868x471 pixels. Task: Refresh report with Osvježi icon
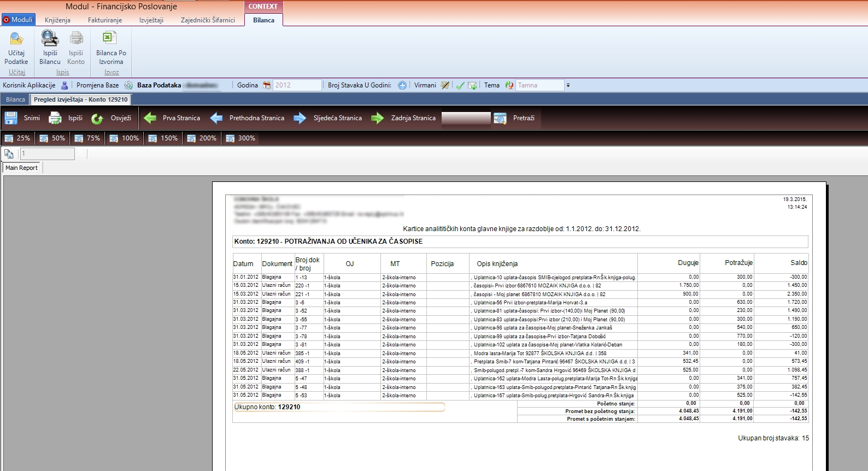(97, 118)
